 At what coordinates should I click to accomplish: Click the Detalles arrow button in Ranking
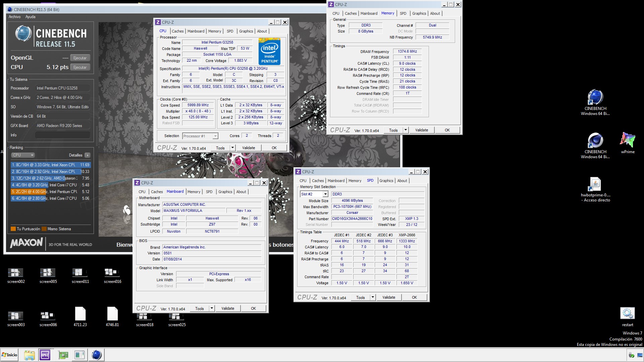click(x=87, y=155)
